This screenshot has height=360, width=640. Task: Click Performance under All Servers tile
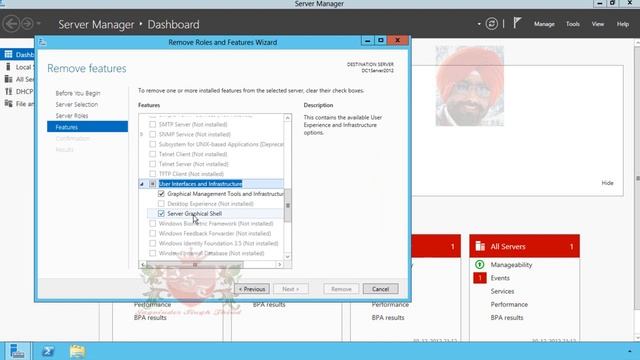(509, 304)
